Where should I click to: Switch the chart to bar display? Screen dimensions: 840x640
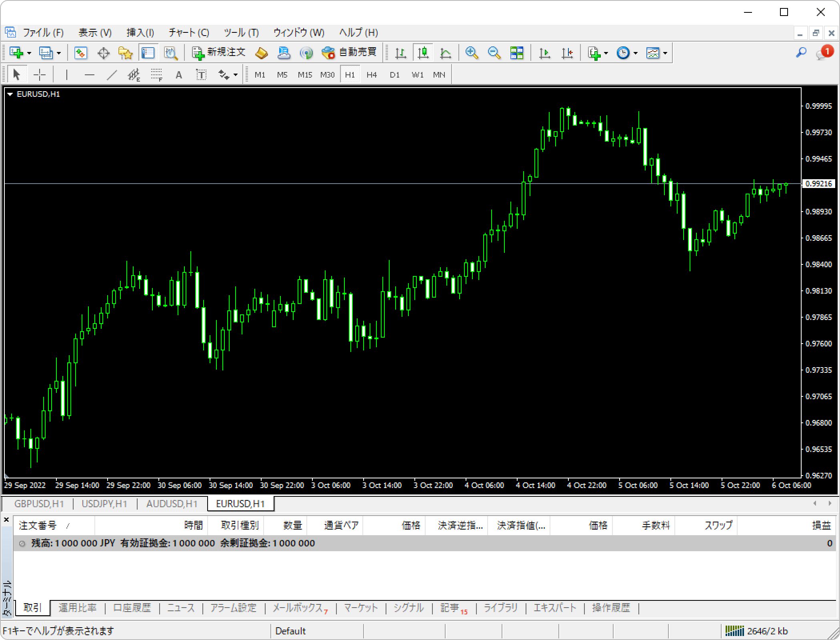(401, 52)
